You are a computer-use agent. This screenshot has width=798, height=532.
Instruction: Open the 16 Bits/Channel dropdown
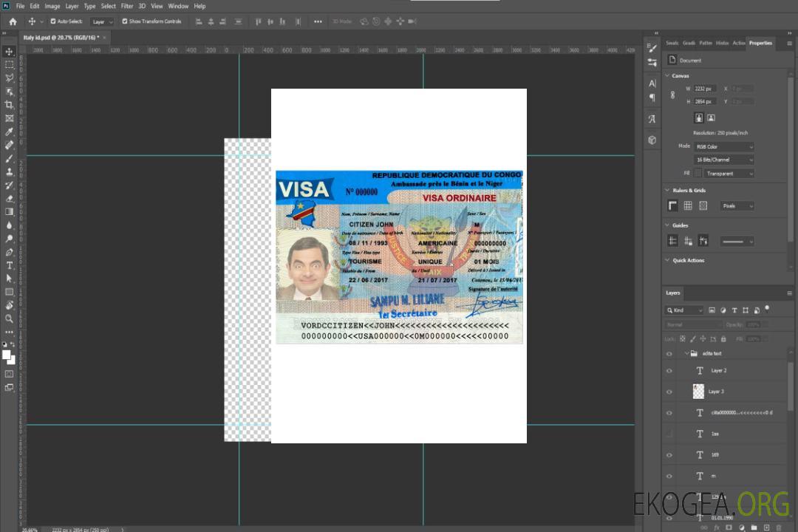pos(723,160)
